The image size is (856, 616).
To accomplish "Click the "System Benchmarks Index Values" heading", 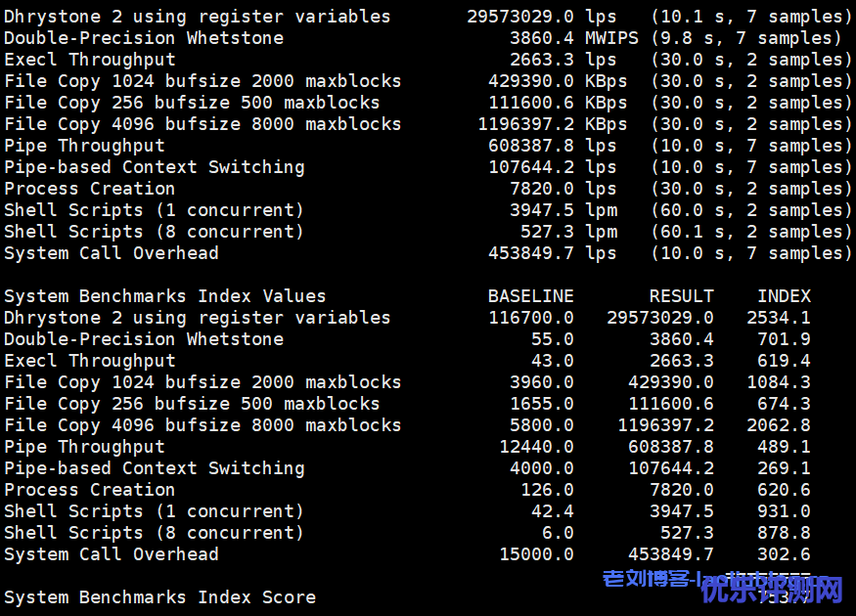I will (x=164, y=296).
